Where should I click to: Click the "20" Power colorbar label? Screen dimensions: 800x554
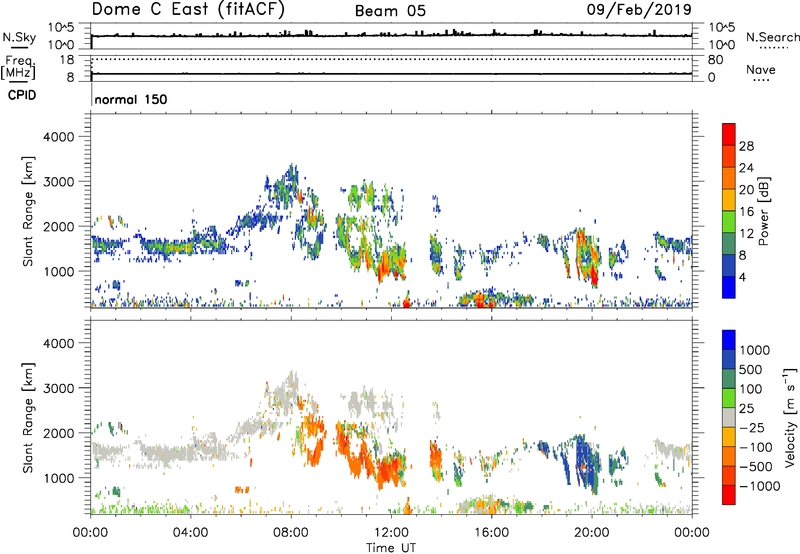746,190
